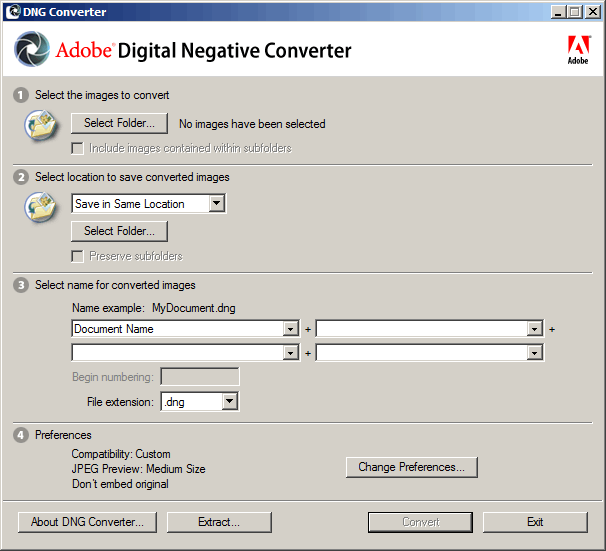The image size is (606, 551).
Task: Click the Extract button
Action: [x=219, y=522]
